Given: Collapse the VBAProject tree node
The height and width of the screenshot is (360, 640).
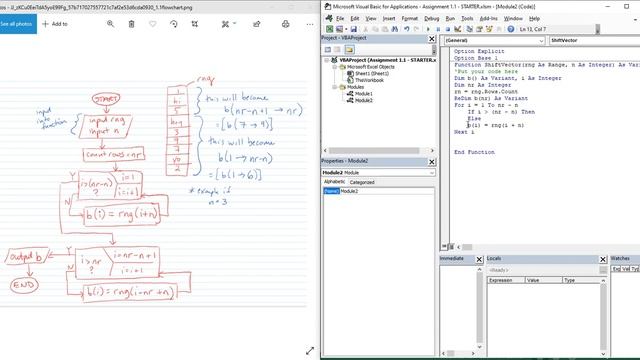Looking at the screenshot, I should (x=327, y=60).
